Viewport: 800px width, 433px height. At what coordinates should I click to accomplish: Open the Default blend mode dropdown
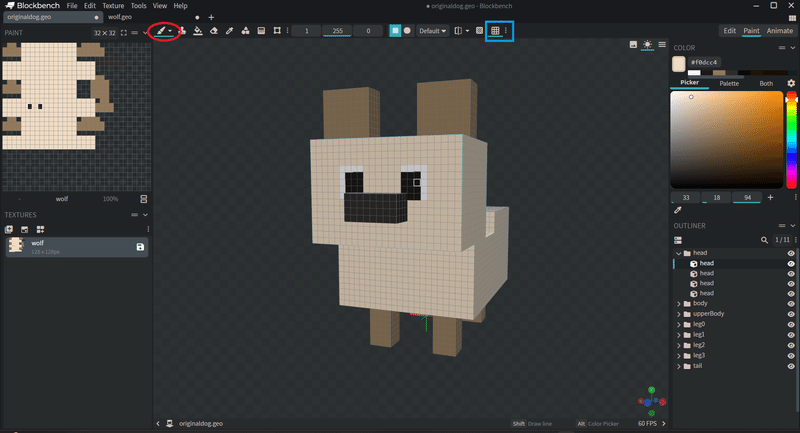click(432, 31)
